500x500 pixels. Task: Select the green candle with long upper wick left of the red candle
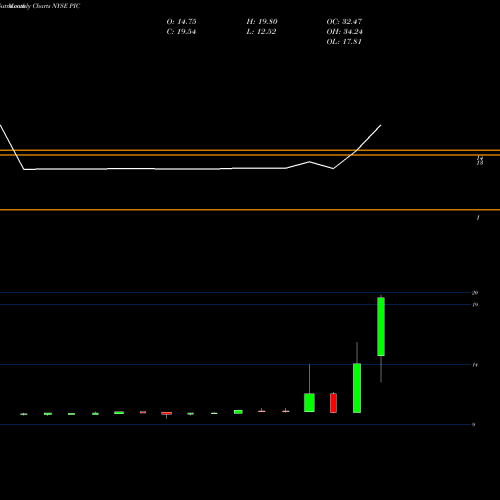(309, 403)
